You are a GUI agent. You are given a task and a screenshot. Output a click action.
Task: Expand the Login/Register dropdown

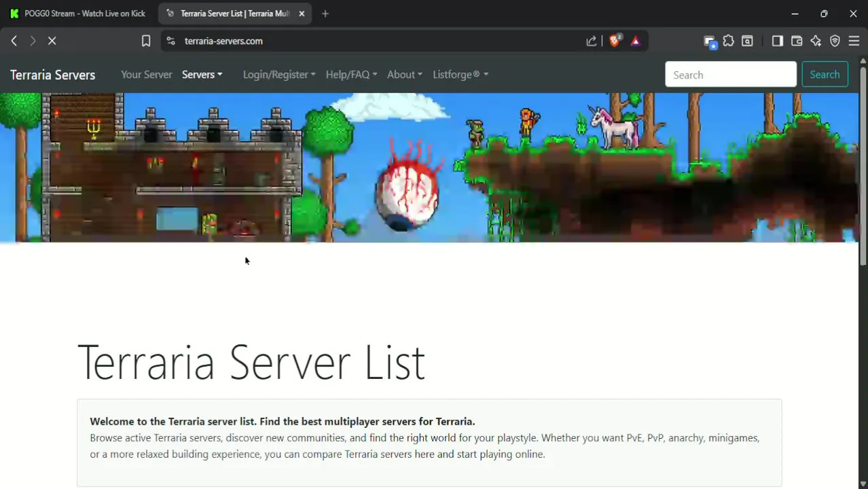[x=279, y=75]
